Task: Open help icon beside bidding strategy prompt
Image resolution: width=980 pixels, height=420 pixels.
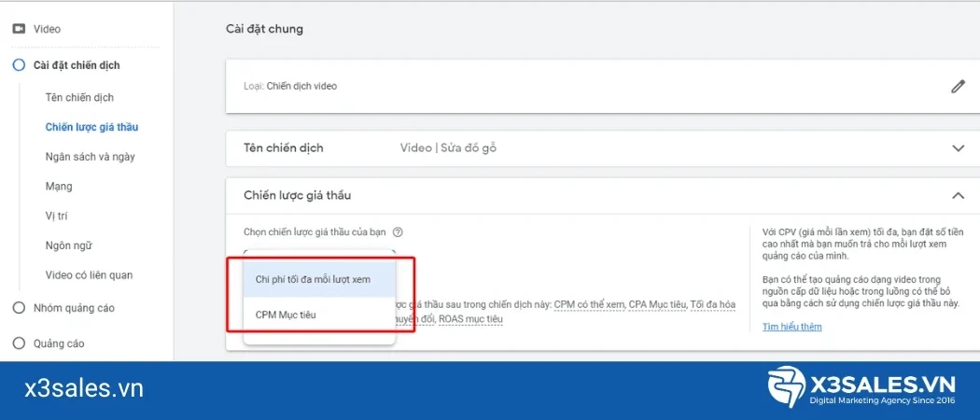Action: point(398,231)
